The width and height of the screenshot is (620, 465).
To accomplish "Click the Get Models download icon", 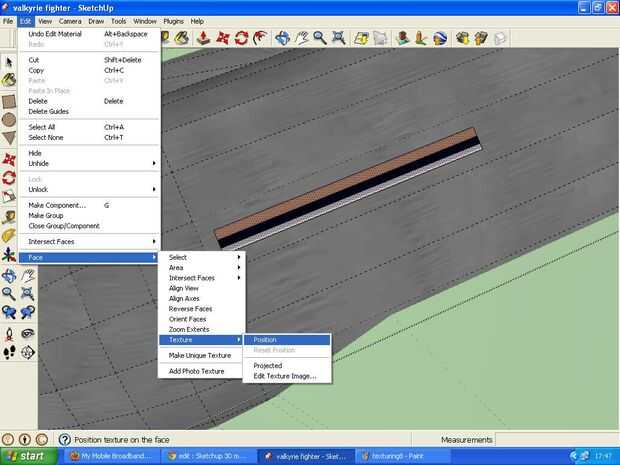I will (x=462, y=38).
